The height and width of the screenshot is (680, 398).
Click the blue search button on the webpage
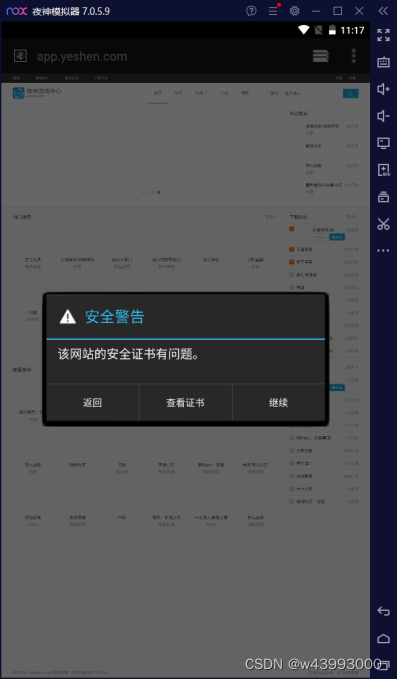click(350, 93)
